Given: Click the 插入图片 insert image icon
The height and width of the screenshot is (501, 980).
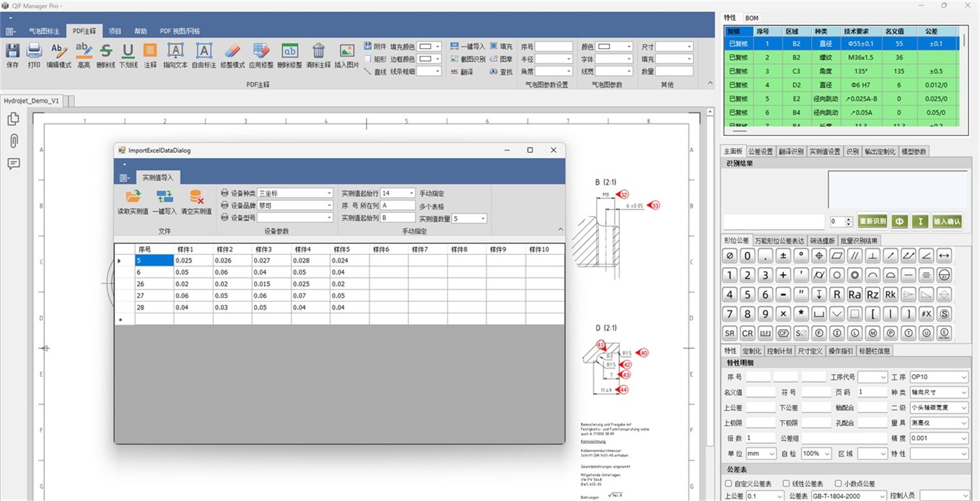Looking at the screenshot, I should (347, 51).
